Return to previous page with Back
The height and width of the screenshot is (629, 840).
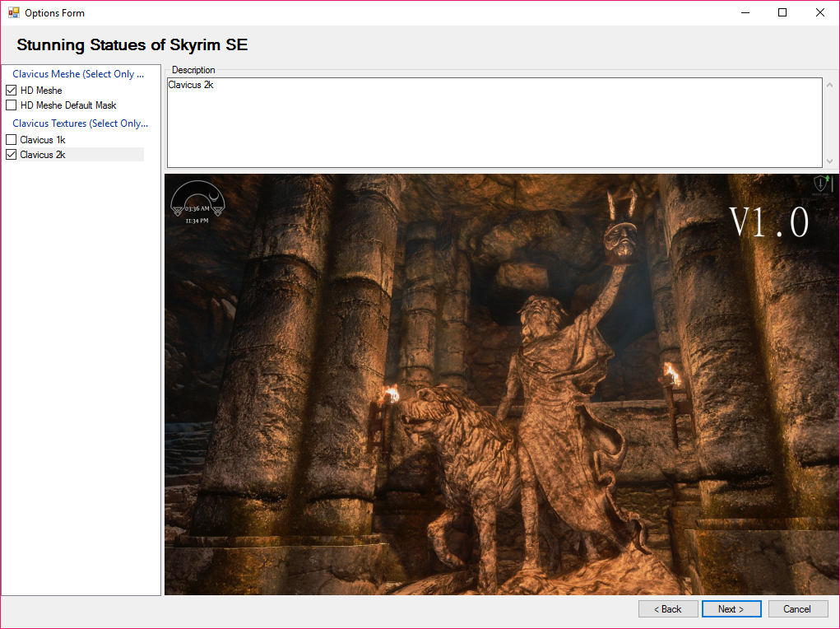pyautogui.click(x=668, y=608)
